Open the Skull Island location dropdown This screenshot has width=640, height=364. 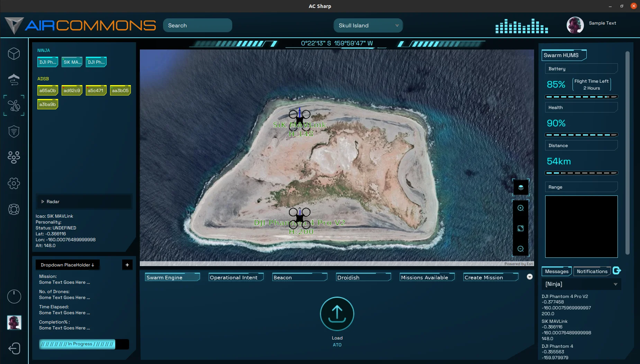pos(368,26)
